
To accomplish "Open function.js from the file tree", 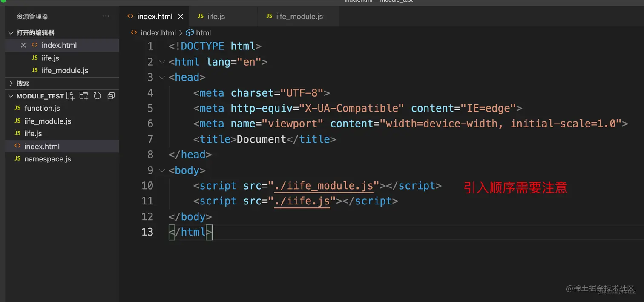I will pyautogui.click(x=62, y=108).
